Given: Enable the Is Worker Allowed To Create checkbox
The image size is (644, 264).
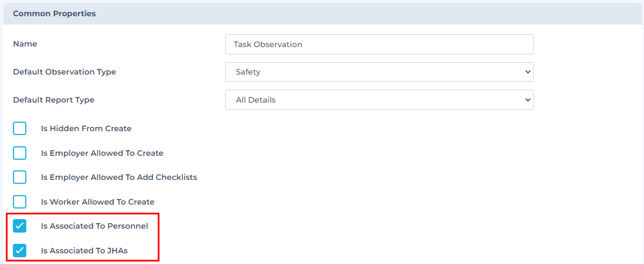Looking at the screenshot, I should tap(20, 202).
